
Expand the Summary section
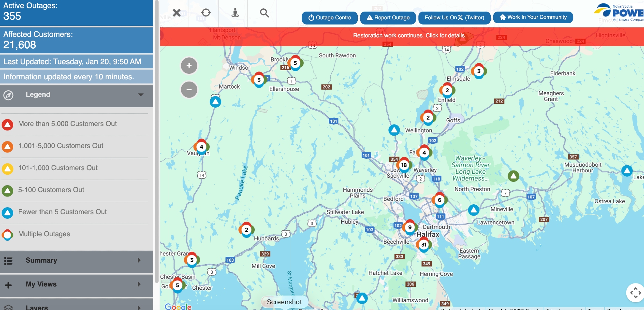tap(76, 260)
